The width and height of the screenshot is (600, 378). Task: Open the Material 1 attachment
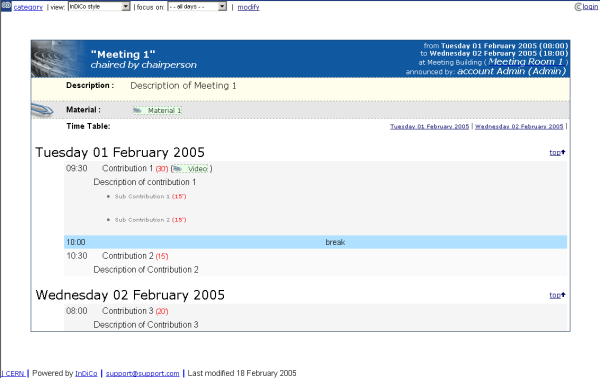point(157,111)
